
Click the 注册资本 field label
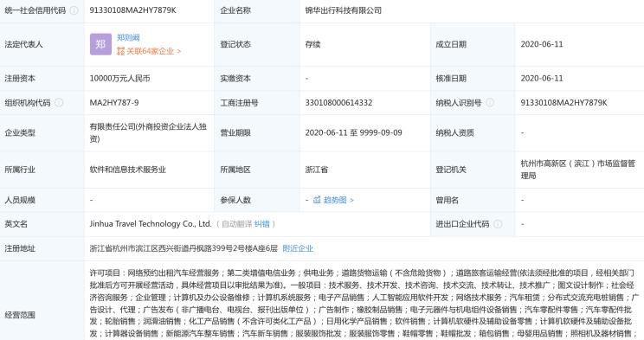[20, 79]
